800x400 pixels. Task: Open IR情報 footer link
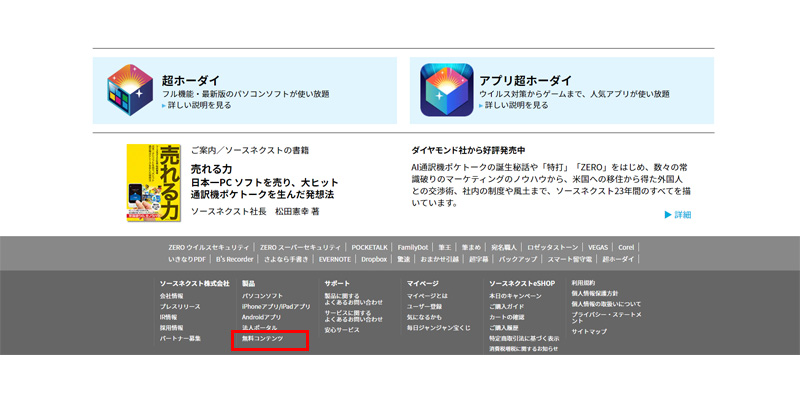(168, 317)
